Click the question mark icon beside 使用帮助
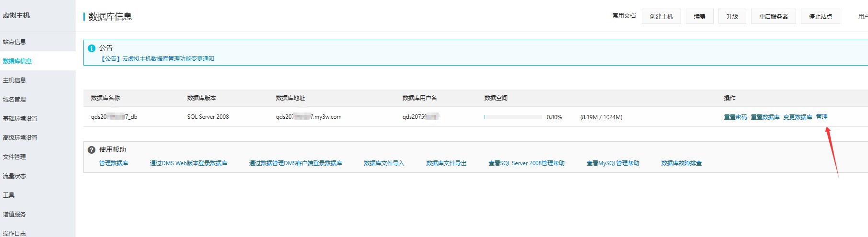Image resolution: width=868 pixels, height=237 pixels. (92, 150)
